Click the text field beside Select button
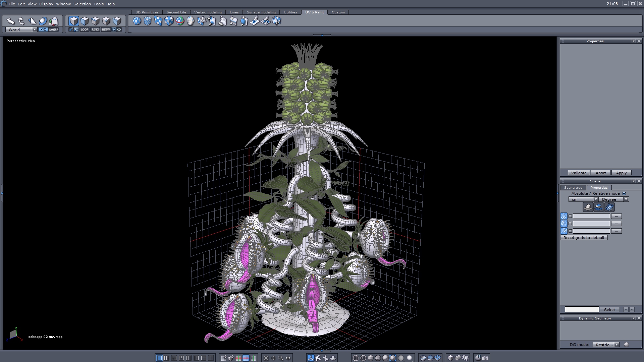The height and width of the screenshot is (362, 644). pyautogui.click(x=582, y=309)
